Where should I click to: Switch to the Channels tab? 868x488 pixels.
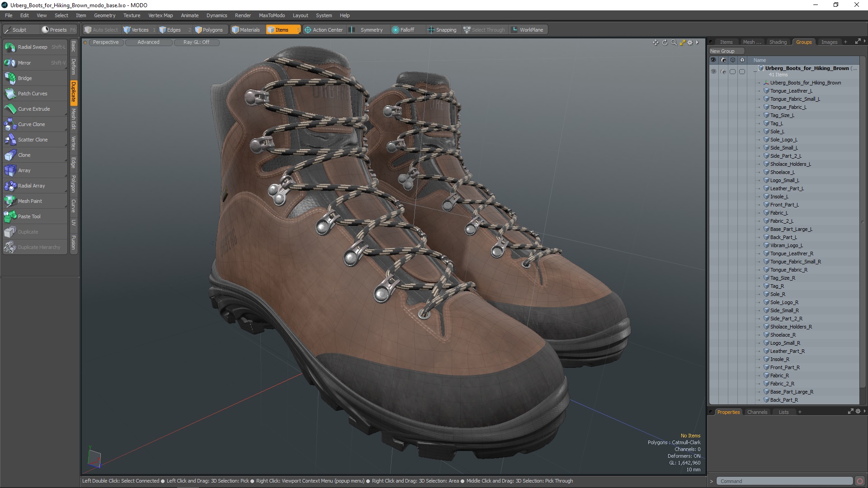[757, 412]
